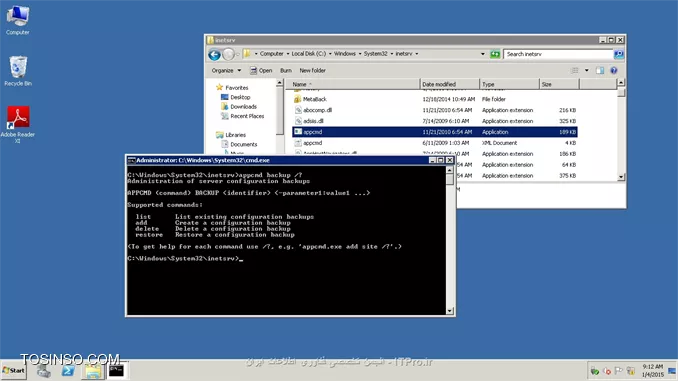This screenshot has width=678, height=381.
Task: Toggle the preview pane icon
Action: pyautogui.click(x=600, y=70)
